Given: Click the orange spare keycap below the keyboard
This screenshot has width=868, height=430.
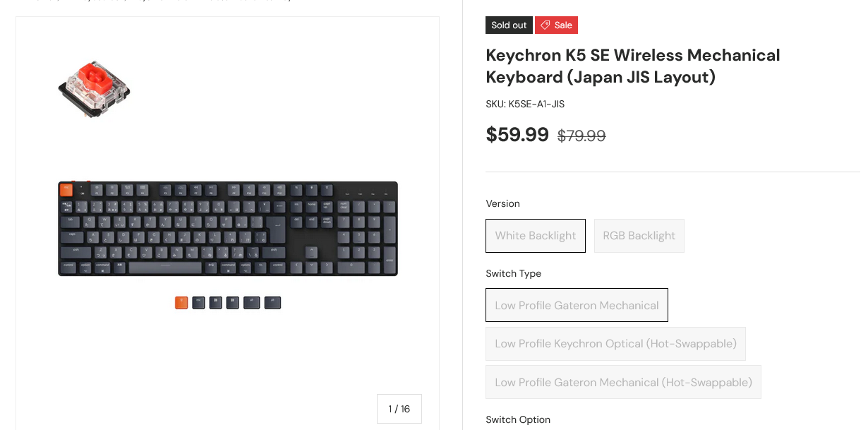Looking at the screenshot, I should click(181, 303).
